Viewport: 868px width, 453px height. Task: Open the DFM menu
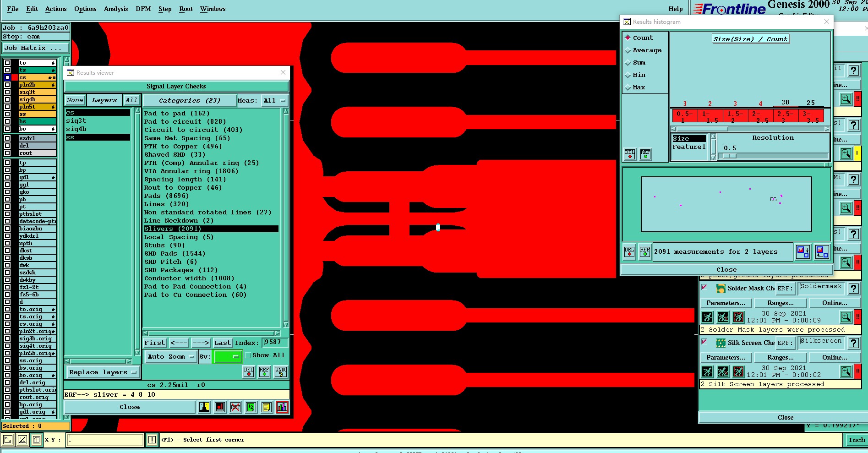[x=143, y=9]
